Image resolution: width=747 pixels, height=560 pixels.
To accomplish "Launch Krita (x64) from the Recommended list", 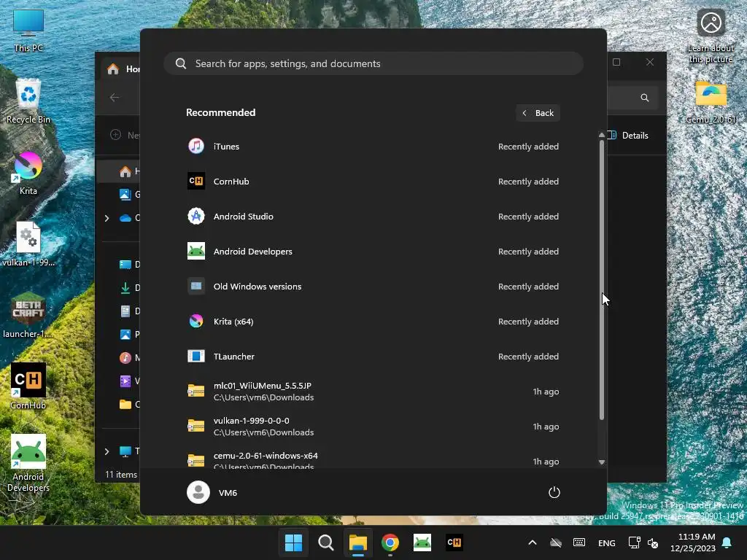I will (373, 322).
